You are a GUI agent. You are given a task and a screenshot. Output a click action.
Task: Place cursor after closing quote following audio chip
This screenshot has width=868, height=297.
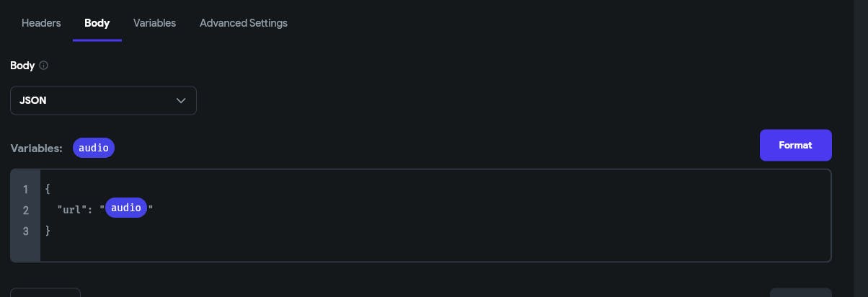(x=154, y=208)
